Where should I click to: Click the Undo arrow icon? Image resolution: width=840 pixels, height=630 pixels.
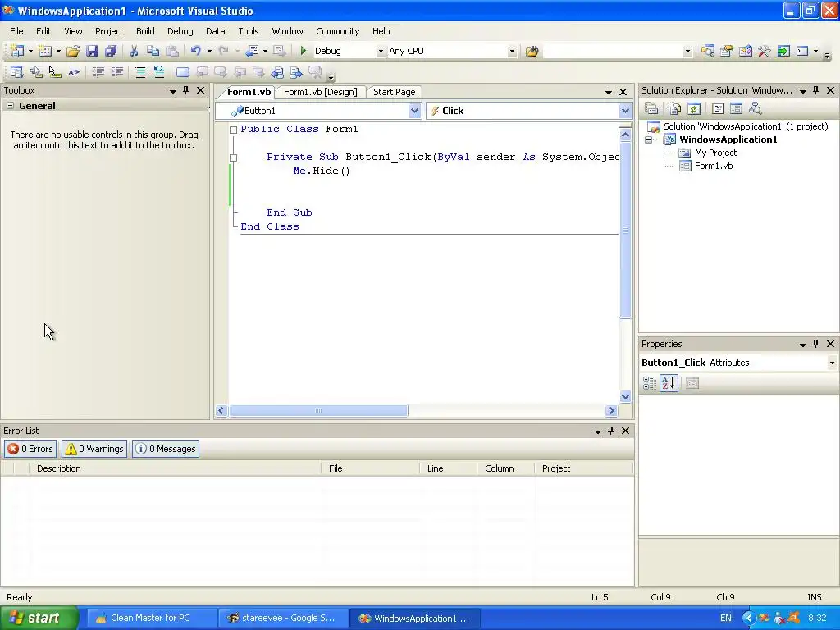click(195, 51)
